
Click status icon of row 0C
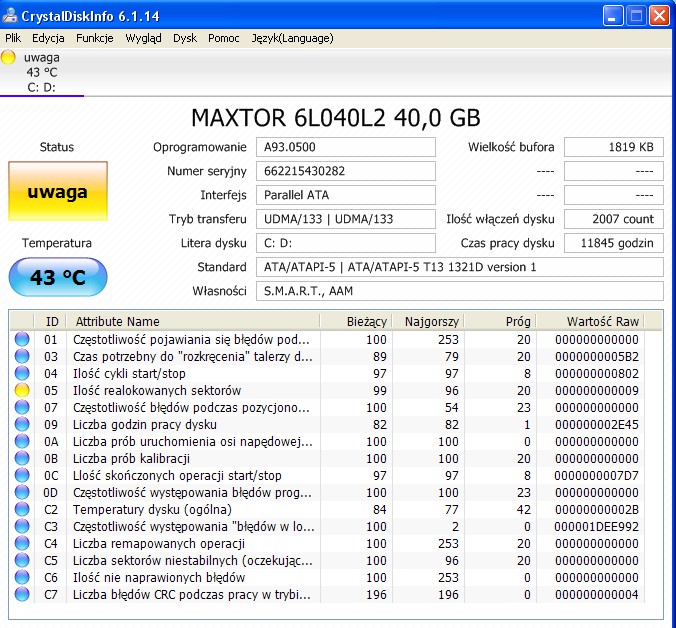pyautogui.click(x=22, y=475)
